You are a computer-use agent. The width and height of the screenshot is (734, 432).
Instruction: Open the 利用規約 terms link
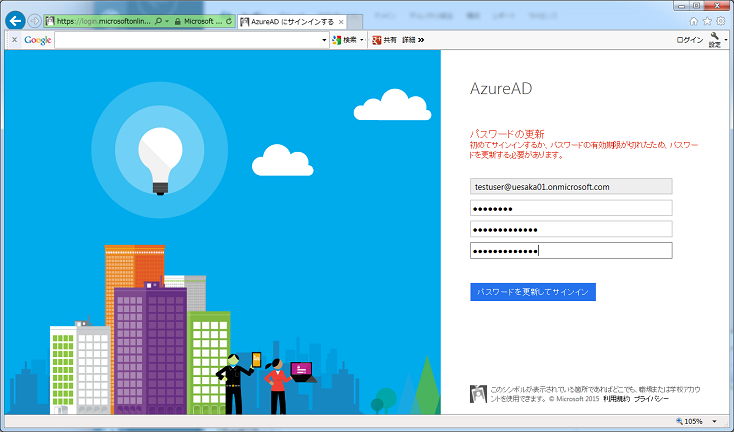point(617,399)
